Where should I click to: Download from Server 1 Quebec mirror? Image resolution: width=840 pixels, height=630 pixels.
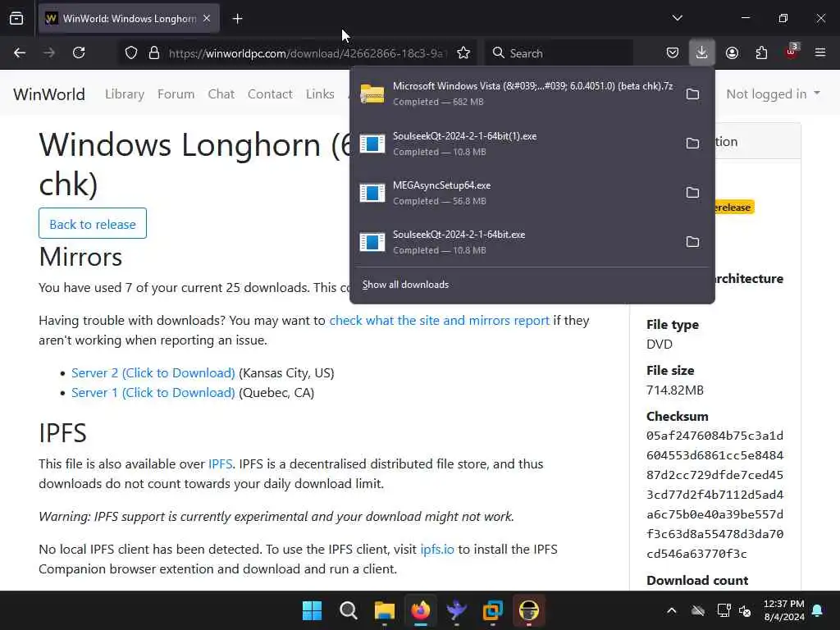[x=153, y=393]
